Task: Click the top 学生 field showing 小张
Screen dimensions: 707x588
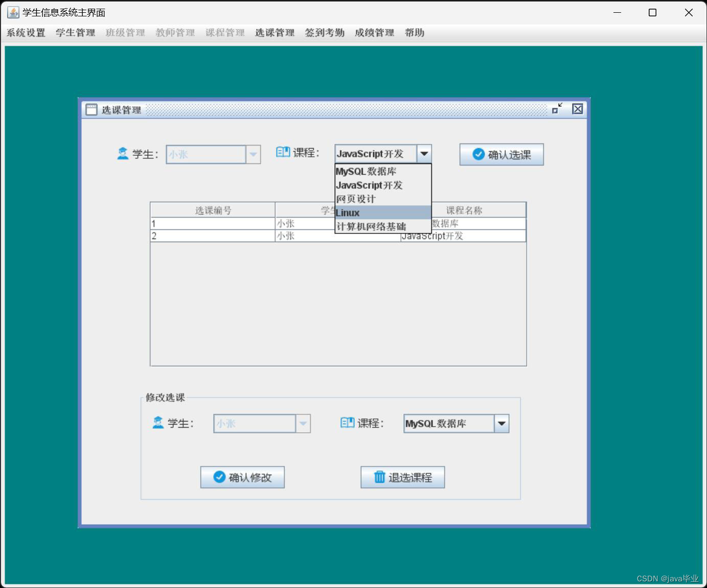Action: click(x=206, y=154)
